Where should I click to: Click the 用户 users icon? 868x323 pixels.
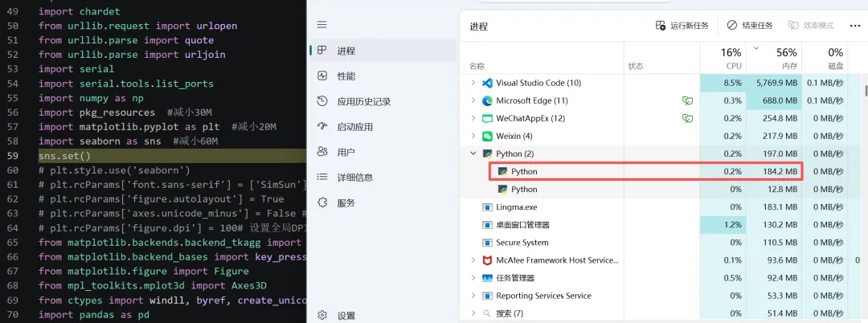coord(322,152)
